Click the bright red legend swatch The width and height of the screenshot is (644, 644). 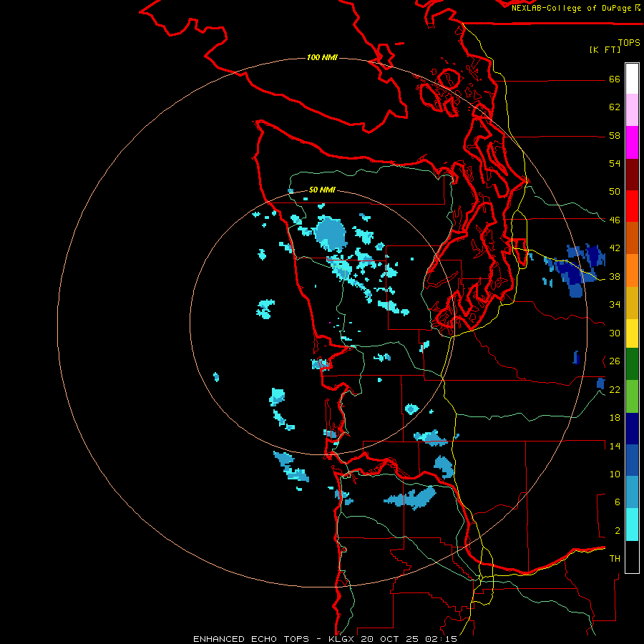tap(632, 206)
